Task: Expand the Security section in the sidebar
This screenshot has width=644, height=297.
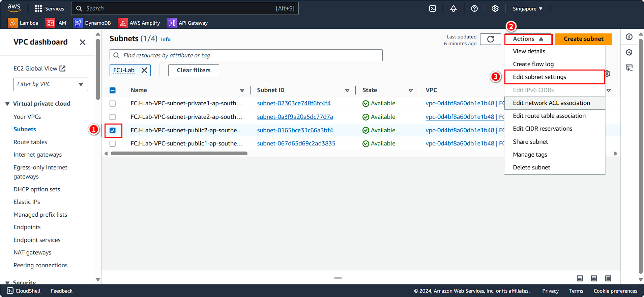Action: [x=7, y=282]
